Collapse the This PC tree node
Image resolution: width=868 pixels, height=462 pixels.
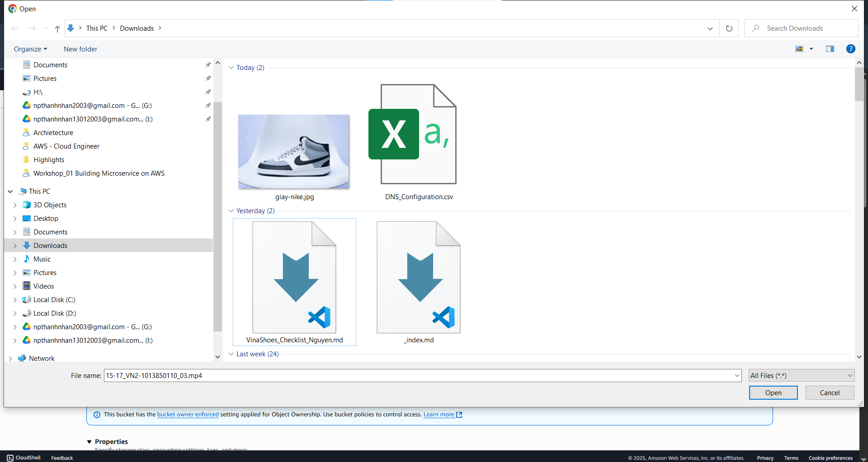[10, 191]
